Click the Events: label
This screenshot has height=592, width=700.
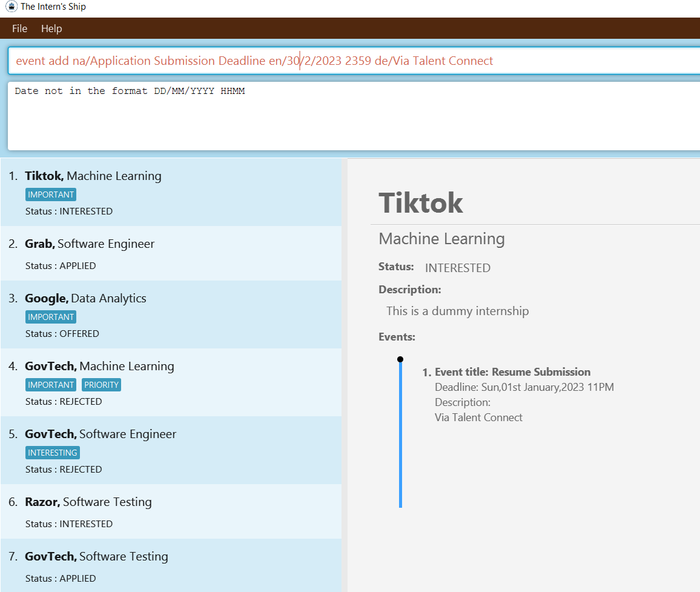coord(397,337)
